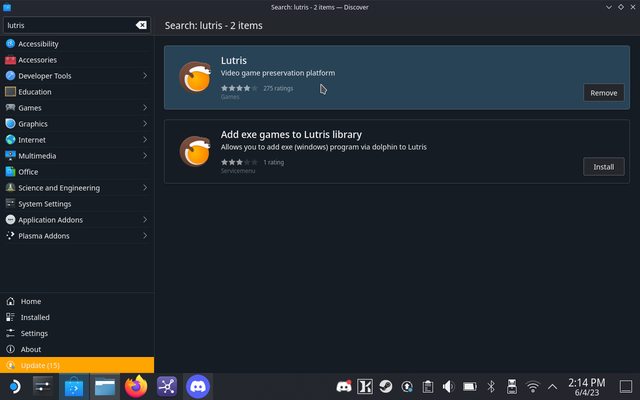Install Add exe games to Lutris library
The width and height of the screenshot is (640, 400).
click(x=603, y=167)
